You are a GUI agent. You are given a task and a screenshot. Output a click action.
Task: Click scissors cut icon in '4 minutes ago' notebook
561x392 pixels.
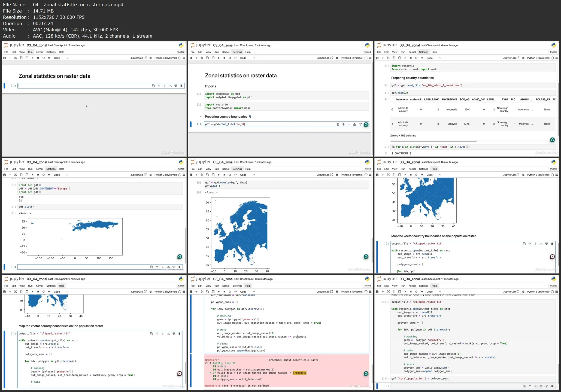pyautogui.click(x=388, y=58)
